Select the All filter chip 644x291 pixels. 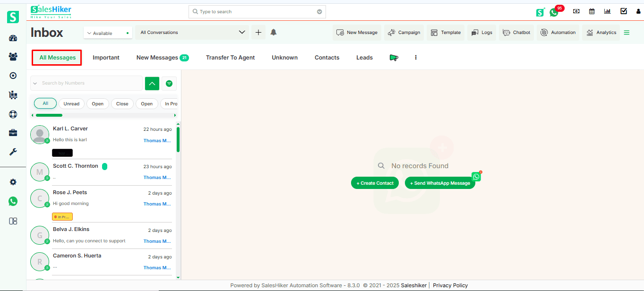pyautogui.click(x=45, y=103)
